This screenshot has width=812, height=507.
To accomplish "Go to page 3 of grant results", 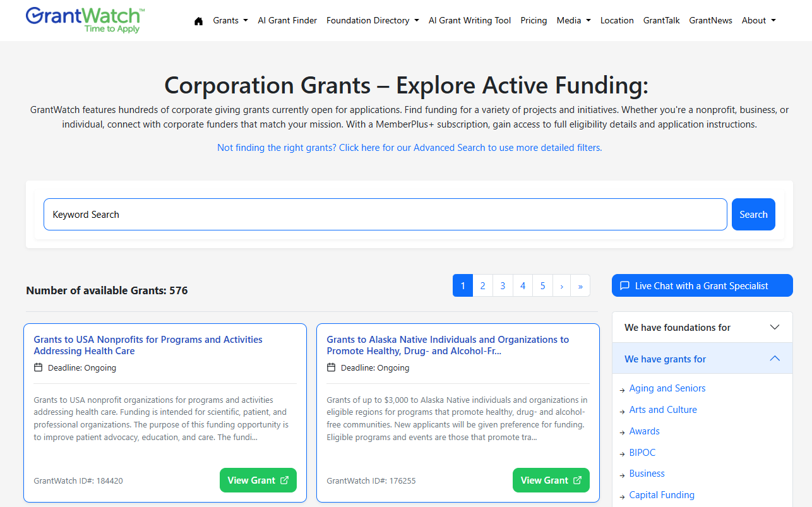I will [503, 285].
